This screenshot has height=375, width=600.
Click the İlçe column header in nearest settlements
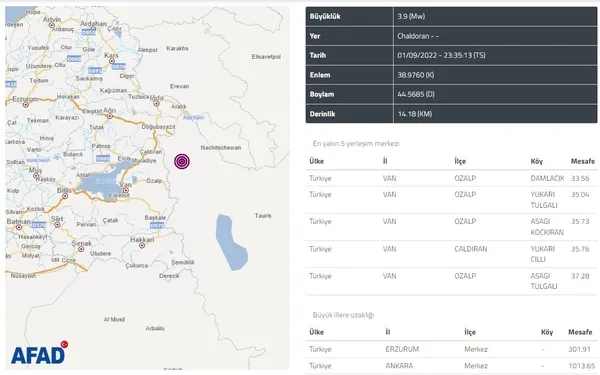point(460,161)
